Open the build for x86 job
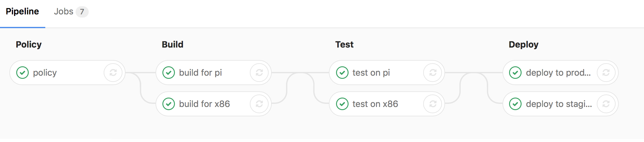This screenshot has height=142, width=644. (x=204, y=104)
